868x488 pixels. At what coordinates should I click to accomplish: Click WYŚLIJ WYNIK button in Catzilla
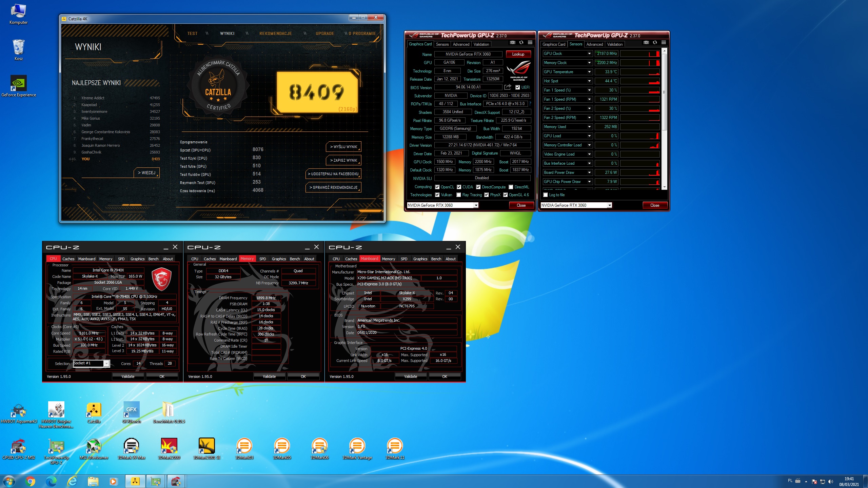(343, 147)
